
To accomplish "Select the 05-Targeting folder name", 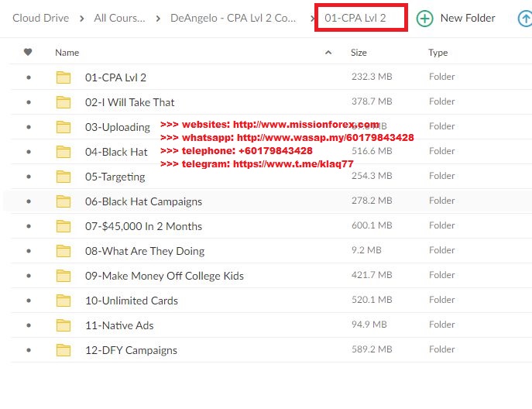I will point(115,177).
